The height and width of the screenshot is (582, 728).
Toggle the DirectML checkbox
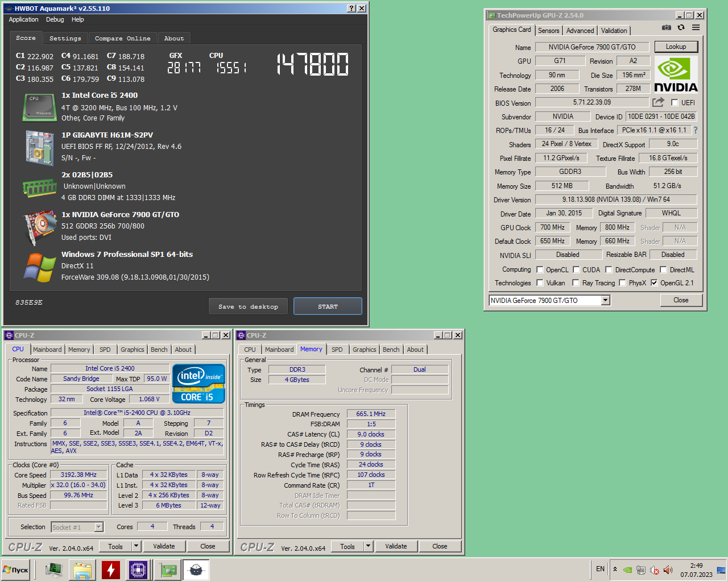point(663,270)
